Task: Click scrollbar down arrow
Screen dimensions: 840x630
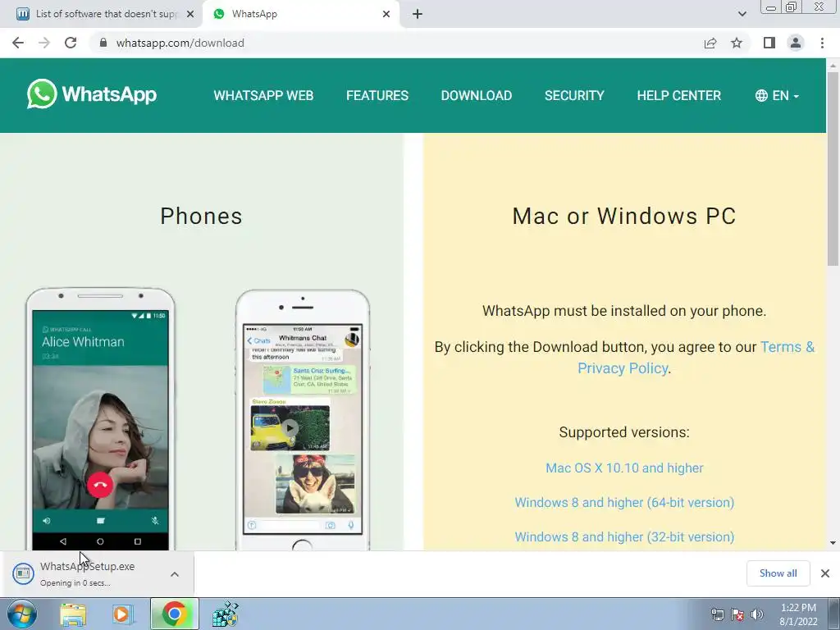Action: 833,543
